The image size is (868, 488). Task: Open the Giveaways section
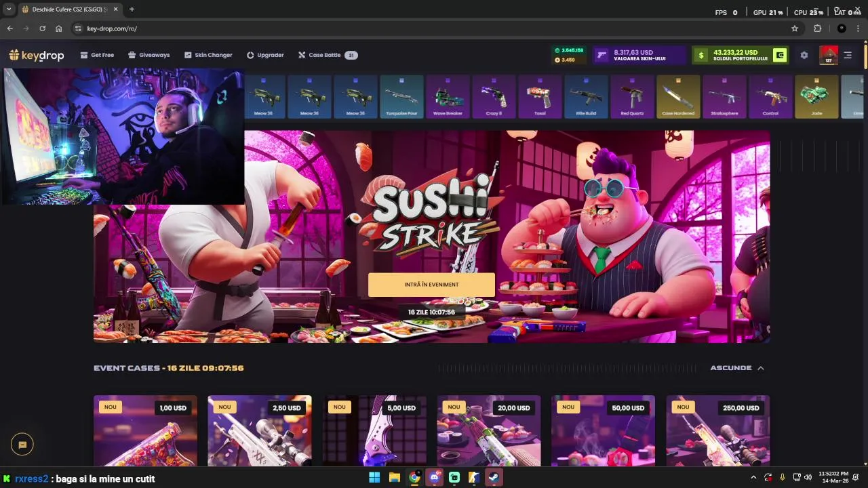point(149,55)
